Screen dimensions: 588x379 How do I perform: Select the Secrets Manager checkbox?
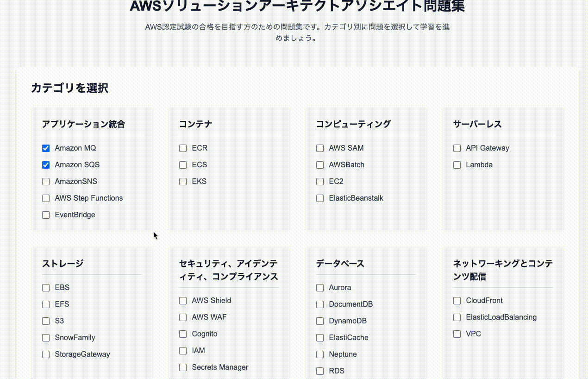tap(183, 367)
